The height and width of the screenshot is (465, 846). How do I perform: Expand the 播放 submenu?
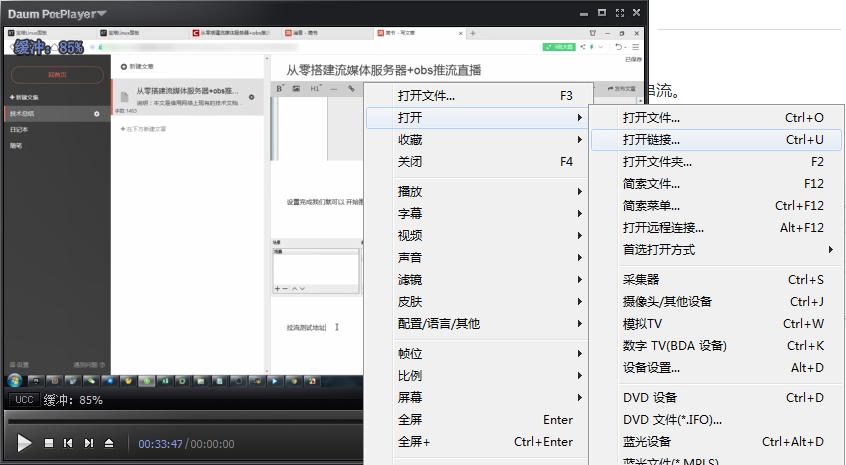click(477, 192)
